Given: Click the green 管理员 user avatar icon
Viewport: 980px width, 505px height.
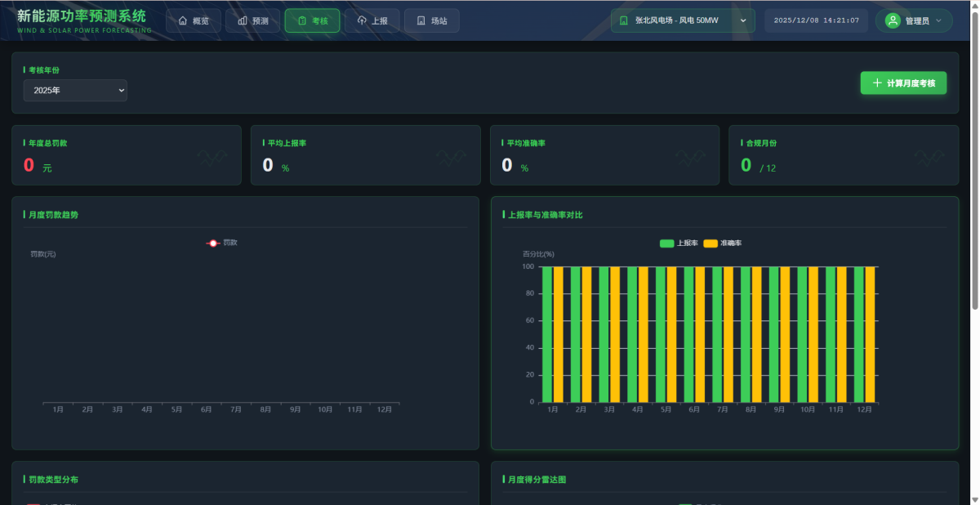Looking at the screenshot, I should click(x=893, y=20).
